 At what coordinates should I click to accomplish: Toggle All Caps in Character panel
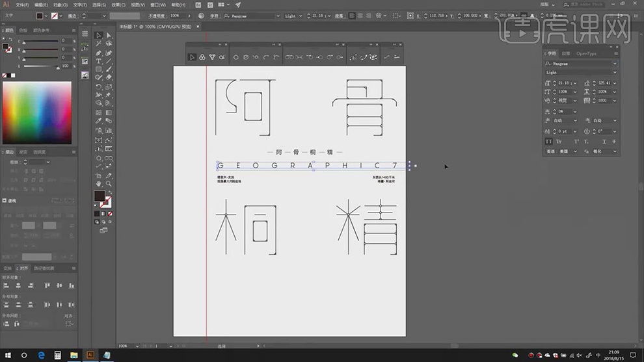click(x=548, y=141)
